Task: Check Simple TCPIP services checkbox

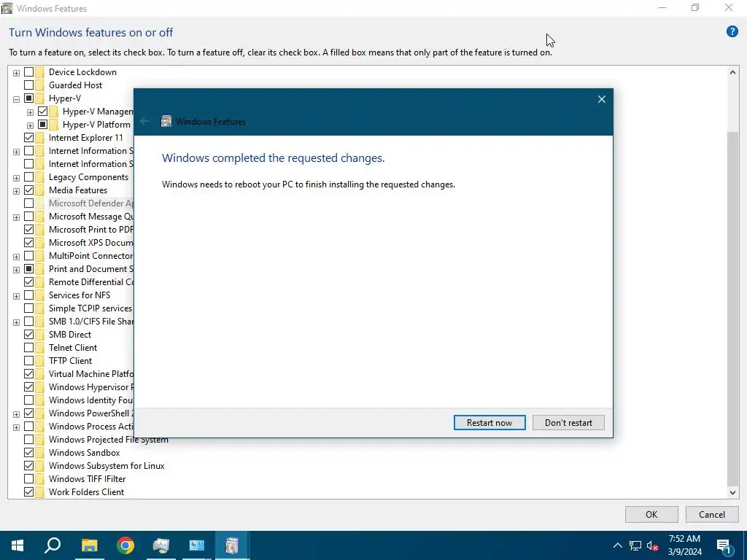Action: tap(28, 308)
